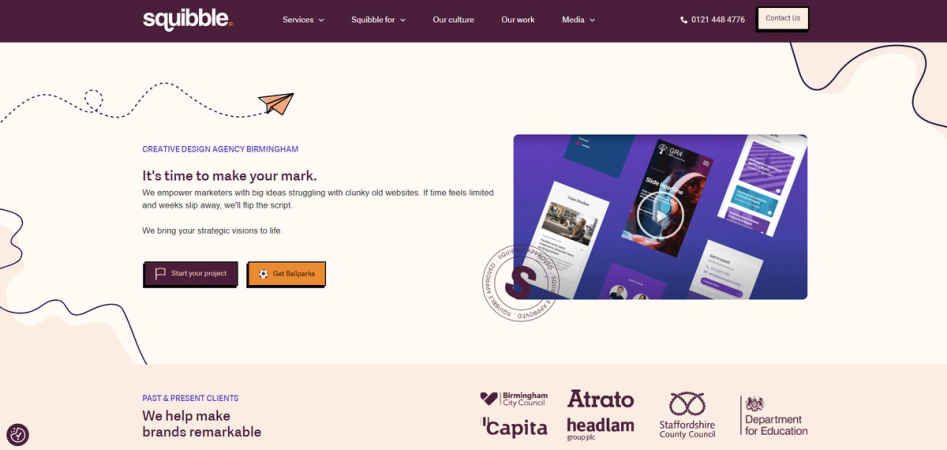
Task: Call the 0121 448 4776 phone link
Action: coord(713,20)
